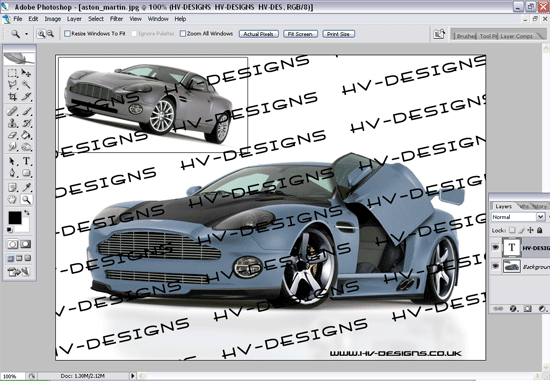Toggle visibility of HV-DESIGNS text layer
The width and height of the screenshot is (550, 381).
pyautogui.click(x=495, y=248)
